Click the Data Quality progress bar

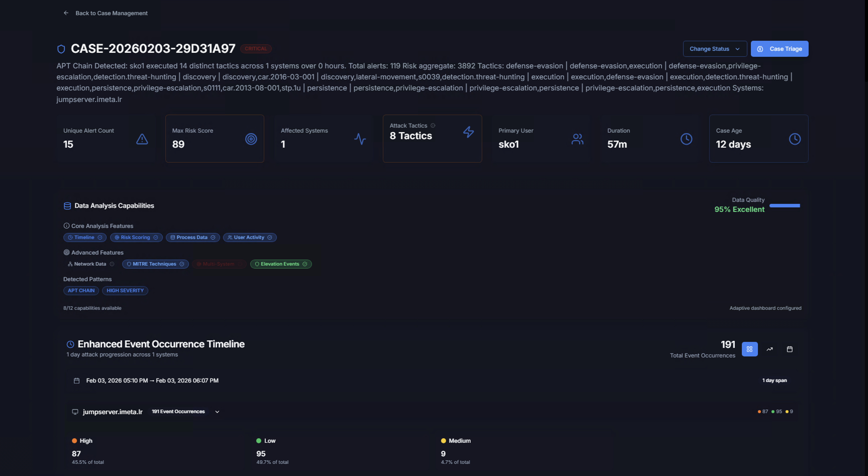tap(784, 206)
